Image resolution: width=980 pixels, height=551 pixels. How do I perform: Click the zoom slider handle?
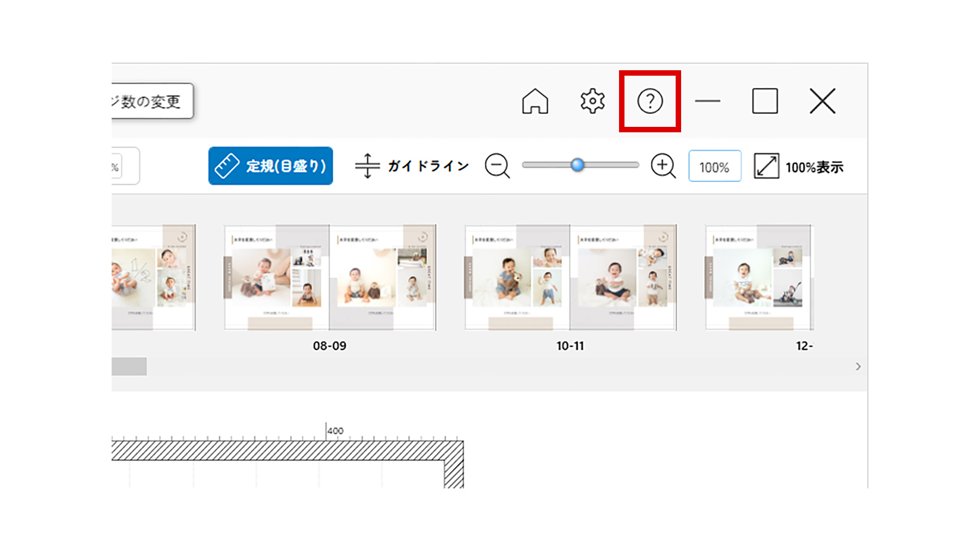pyautogui.click(x=578, y=164)
